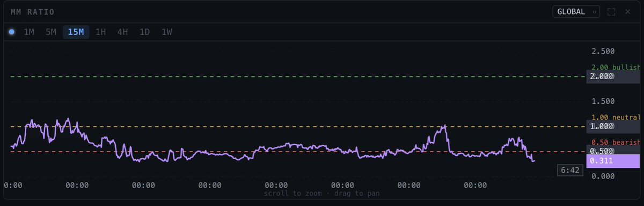Switch to the 1H timeframe
The image size is (644, 206).
pyautogui.click(x=100, y=32)
